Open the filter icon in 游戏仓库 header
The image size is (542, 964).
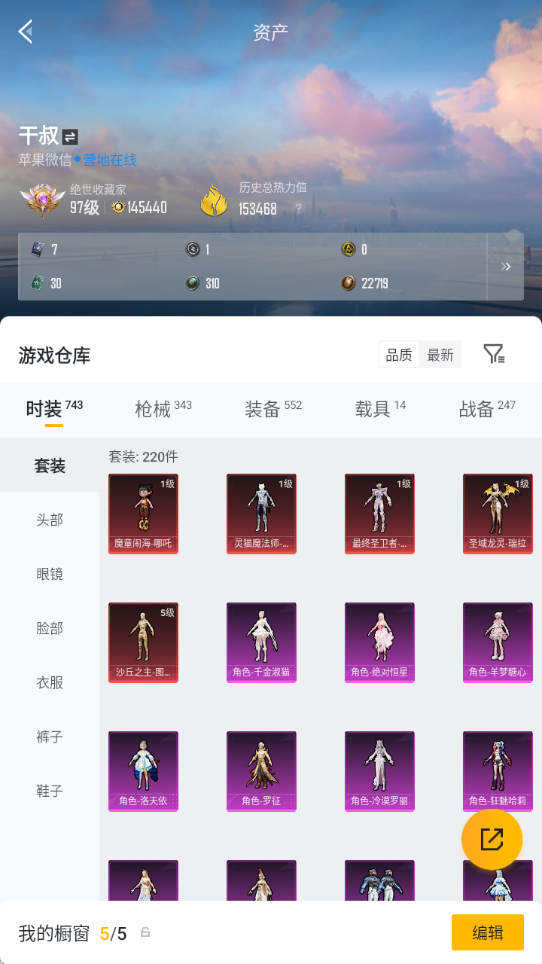click(x=494, y=354)
